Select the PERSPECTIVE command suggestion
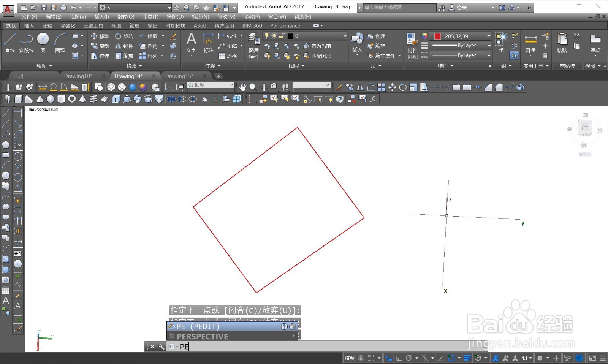 (232, 336)
